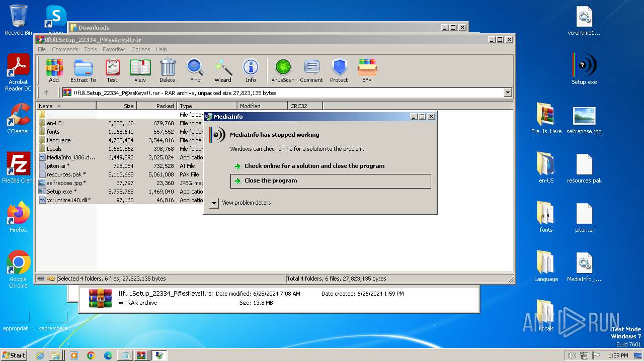Open the File menu
The width and height of the screenshot is (644, 362).
click(x=42, y=49)
